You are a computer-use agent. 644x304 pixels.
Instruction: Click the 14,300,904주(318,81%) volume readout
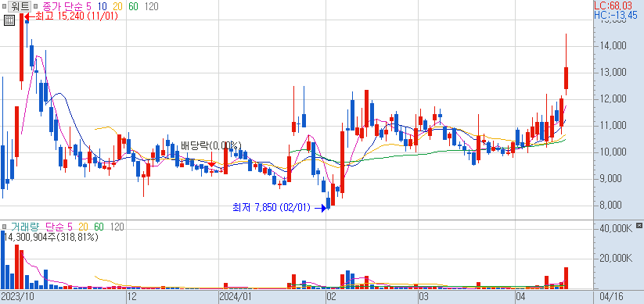click(51, 237)
